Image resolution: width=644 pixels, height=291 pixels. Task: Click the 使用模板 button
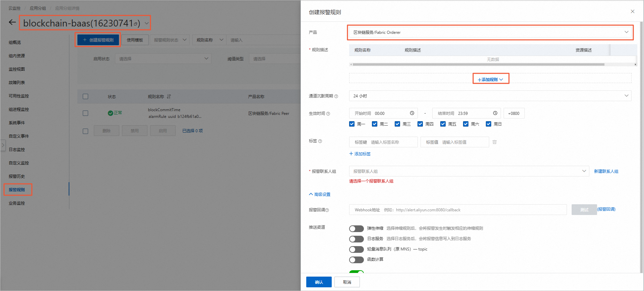(135, 40)
